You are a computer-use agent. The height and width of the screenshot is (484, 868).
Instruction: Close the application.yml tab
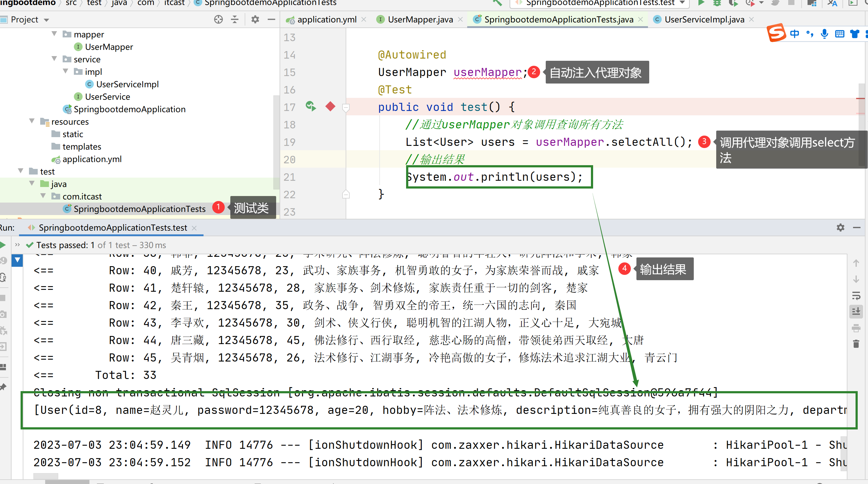click(x=364, y=20)
